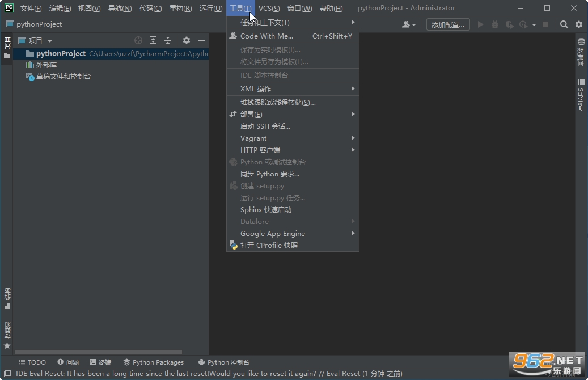Collapse all in the project tree

pyautogui.click(x=168, y=40)
